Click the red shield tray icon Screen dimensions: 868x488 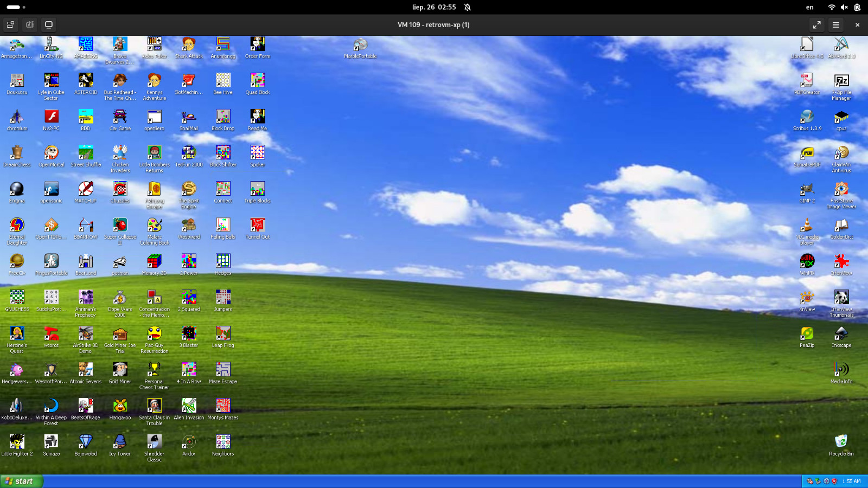[834, 481]
